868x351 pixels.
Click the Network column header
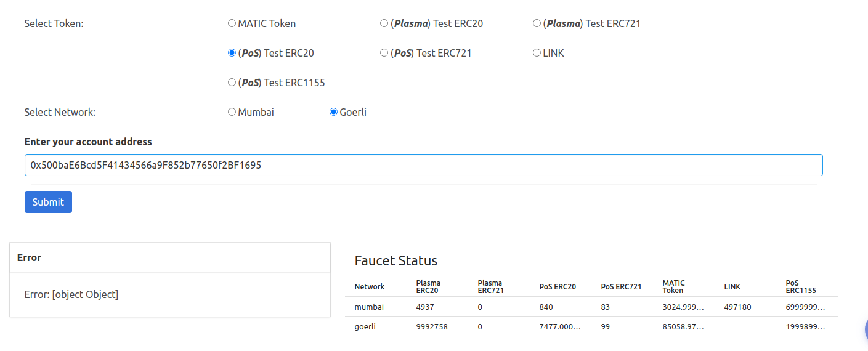click(370, 287)
